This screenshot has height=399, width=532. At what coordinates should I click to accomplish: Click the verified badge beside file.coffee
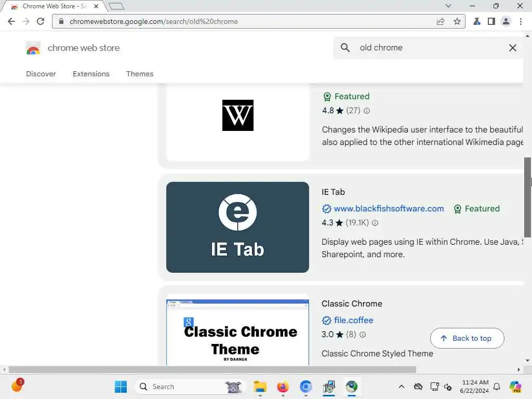[326, 320]
